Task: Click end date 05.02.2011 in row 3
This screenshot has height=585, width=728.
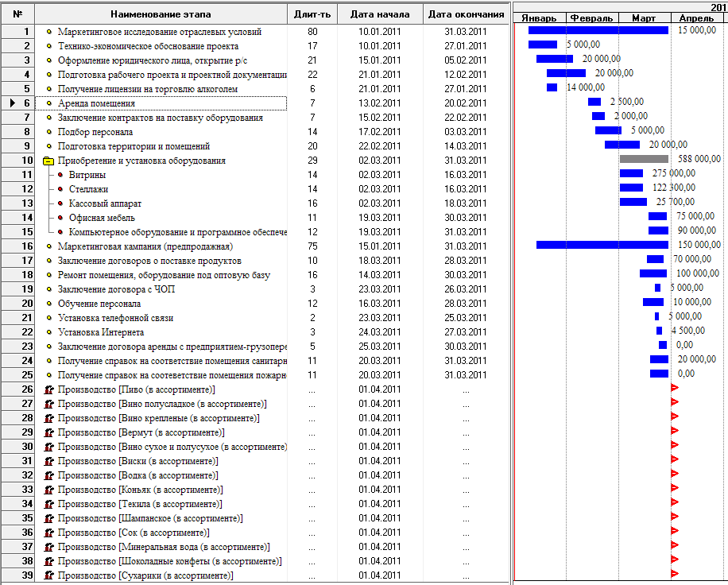Action: tap(466, 60)
